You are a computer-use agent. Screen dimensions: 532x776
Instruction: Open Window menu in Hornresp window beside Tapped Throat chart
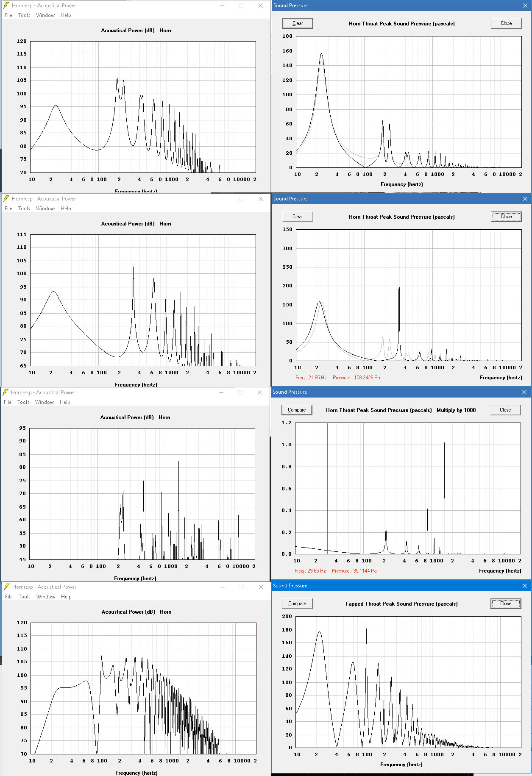tap(46, 597)
